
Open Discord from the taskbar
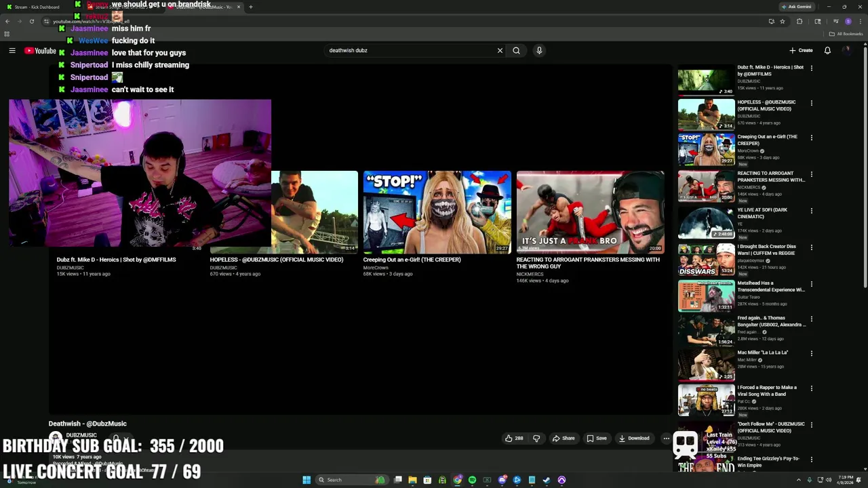coord(502,480)
